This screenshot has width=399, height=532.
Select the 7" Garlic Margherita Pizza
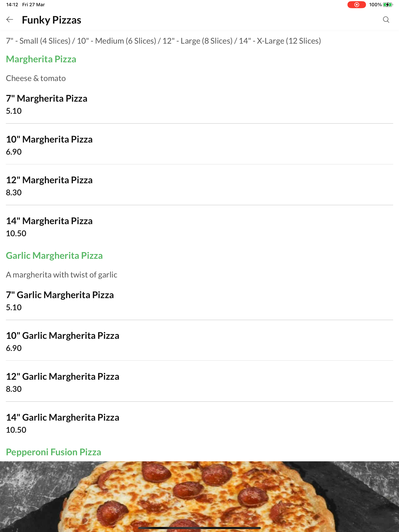pos(199,301)
